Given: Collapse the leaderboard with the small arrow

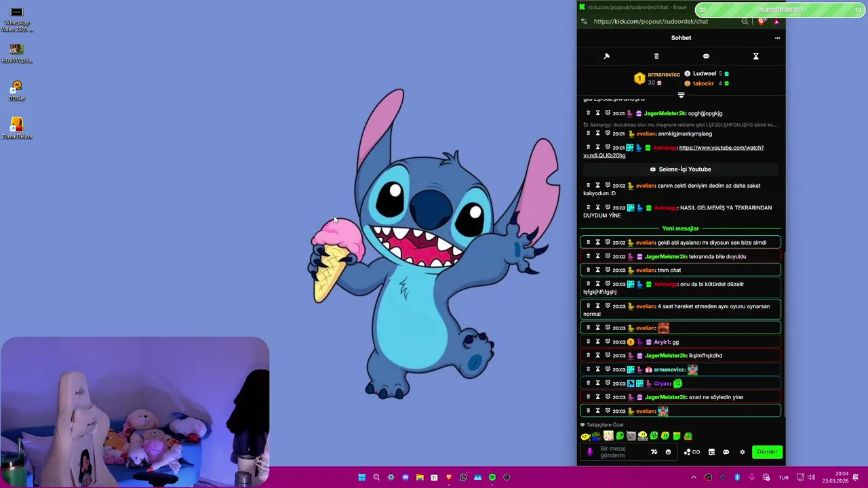Looking at the screenshot, I should (681, 96).
